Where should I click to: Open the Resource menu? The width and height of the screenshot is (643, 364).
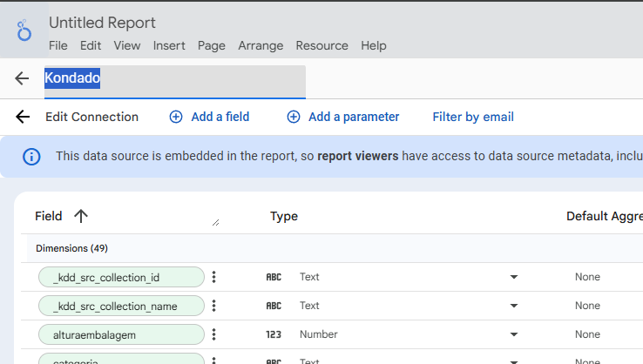(321, 45)
